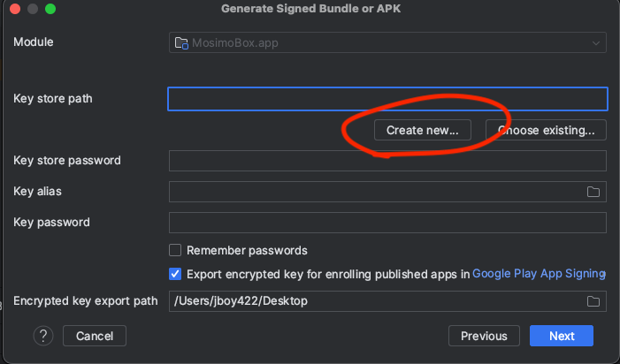Image resolution: width=620 pixels, height=364 pixels.
Task: Browse for export path with folder icon
Action: [x=593, y=301]
